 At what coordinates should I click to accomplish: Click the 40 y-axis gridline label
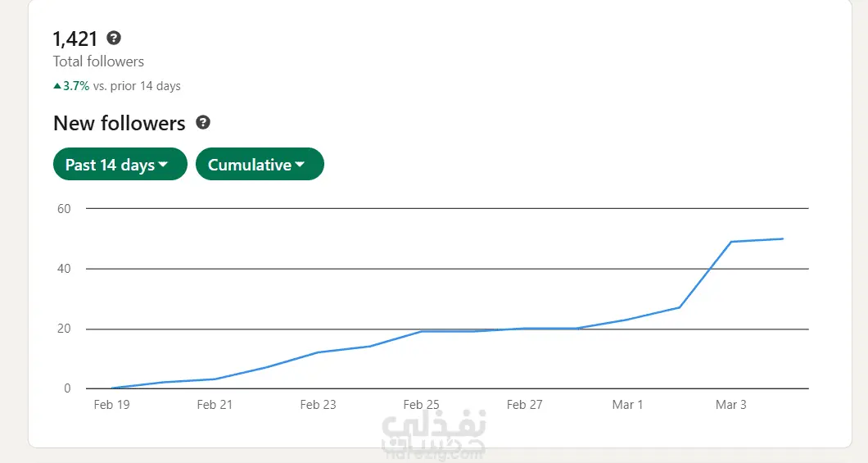[64, 269]
